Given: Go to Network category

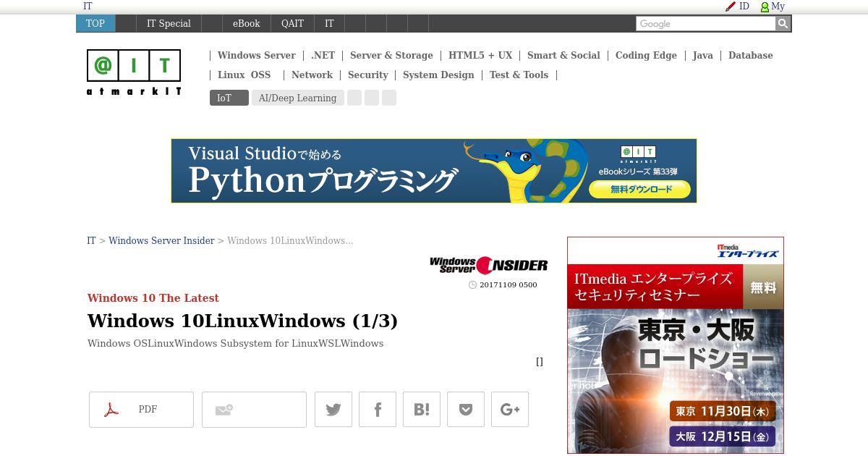Looking at the screenshot, I should point(312,75).
